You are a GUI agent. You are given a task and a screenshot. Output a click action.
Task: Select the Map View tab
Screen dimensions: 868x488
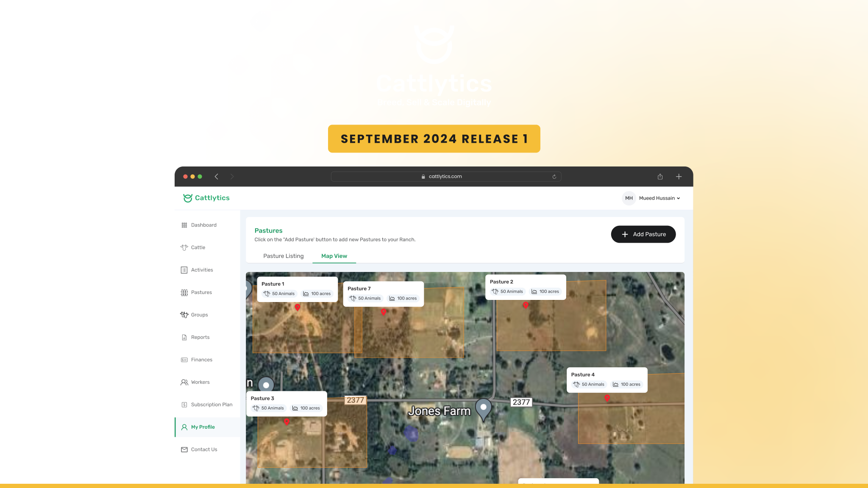coord(334,256)
